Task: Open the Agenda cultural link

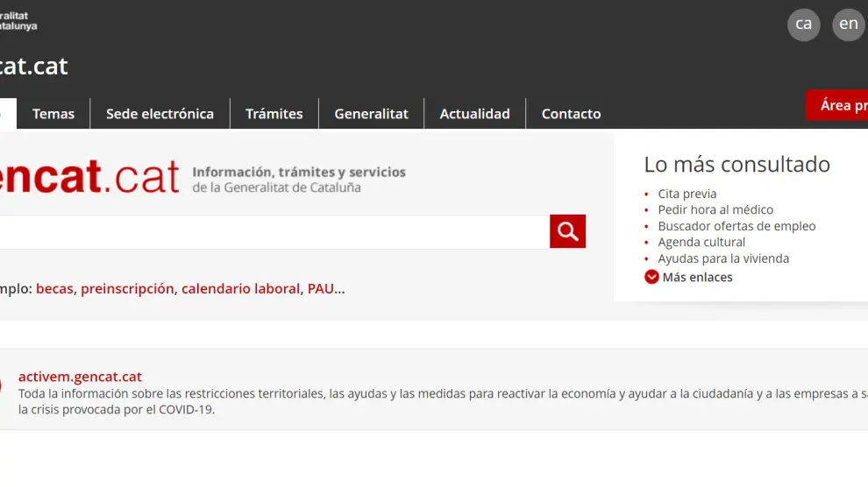Action: click(701, 243)
